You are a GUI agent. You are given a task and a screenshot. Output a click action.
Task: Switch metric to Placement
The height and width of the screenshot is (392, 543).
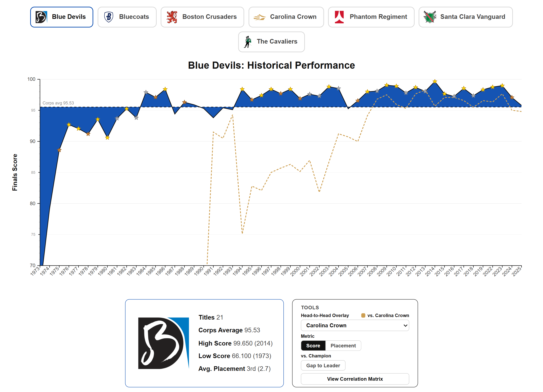[x=343, y=346]
